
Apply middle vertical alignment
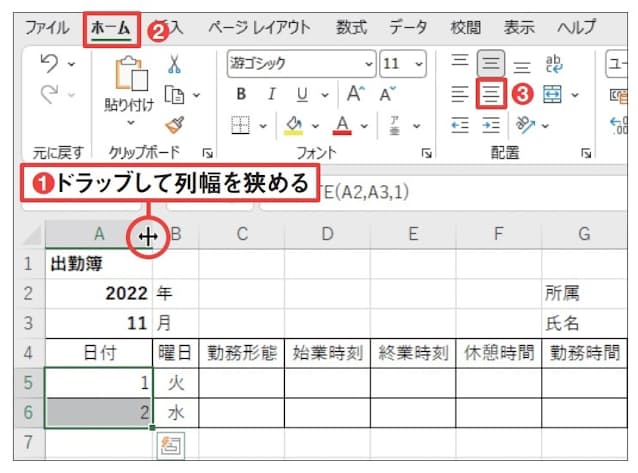click(x=491, y=63)
